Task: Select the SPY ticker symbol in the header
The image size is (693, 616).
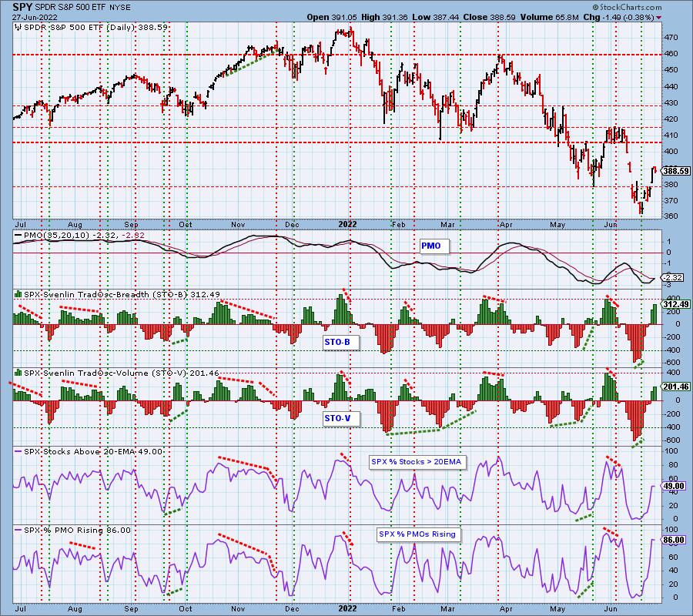Action: pyautogui.click(x=22, y=7)
